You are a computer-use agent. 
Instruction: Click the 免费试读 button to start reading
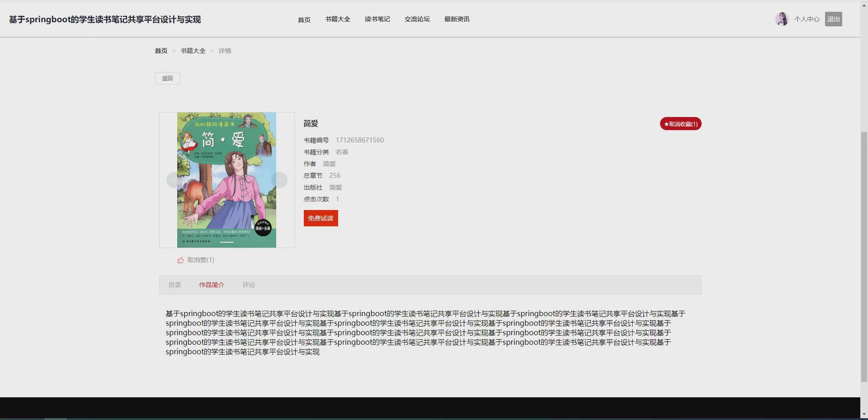[x=321, y=218]
